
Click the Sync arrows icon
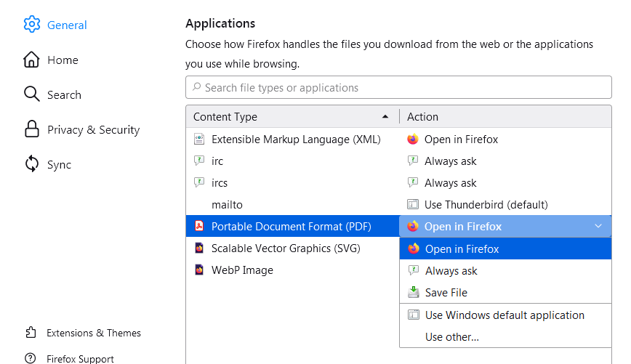coord(31,164)
